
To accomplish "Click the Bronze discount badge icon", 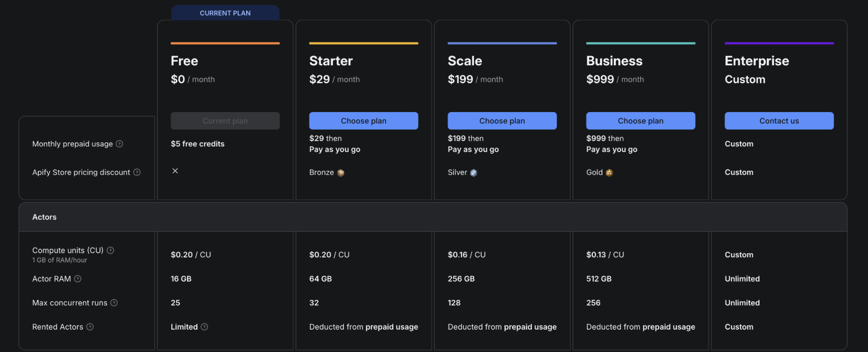I will [341, 173].
